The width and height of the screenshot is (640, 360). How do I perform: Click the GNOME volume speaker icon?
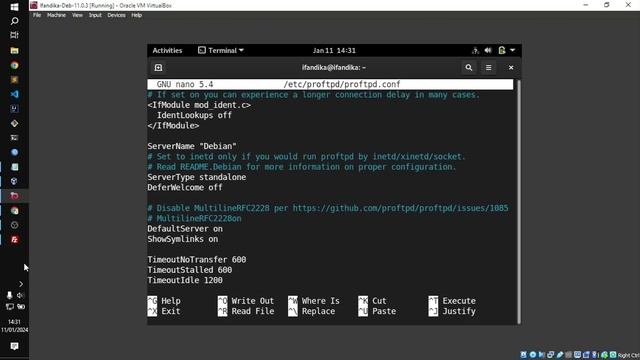pos(488,51)
